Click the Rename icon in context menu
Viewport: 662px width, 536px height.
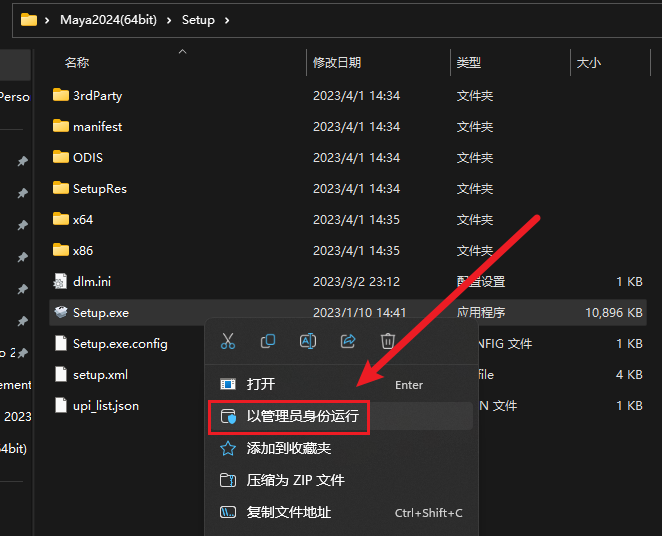[308, 341]
